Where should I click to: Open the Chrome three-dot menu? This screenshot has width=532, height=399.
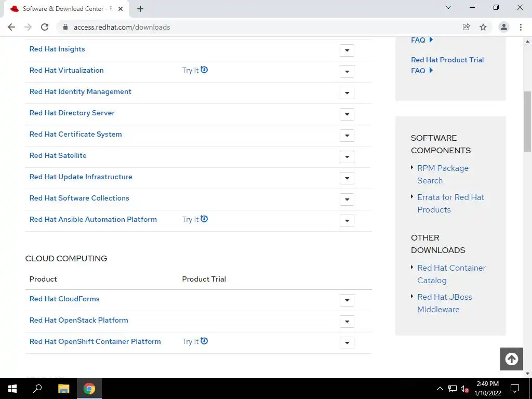[521, 27]
